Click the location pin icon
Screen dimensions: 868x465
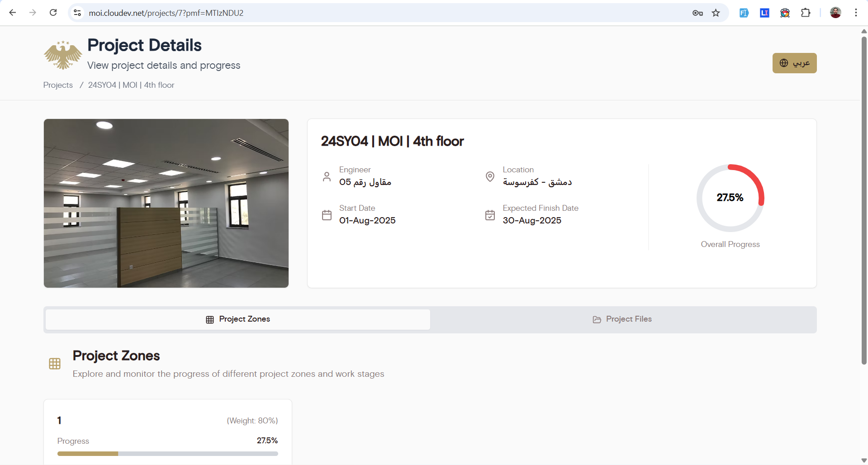(490, 176)
